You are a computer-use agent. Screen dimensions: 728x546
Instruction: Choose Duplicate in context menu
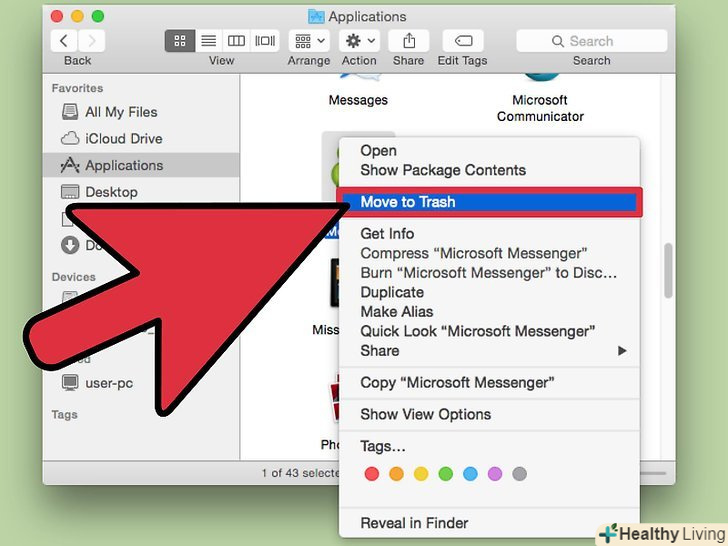pos(490,292)
